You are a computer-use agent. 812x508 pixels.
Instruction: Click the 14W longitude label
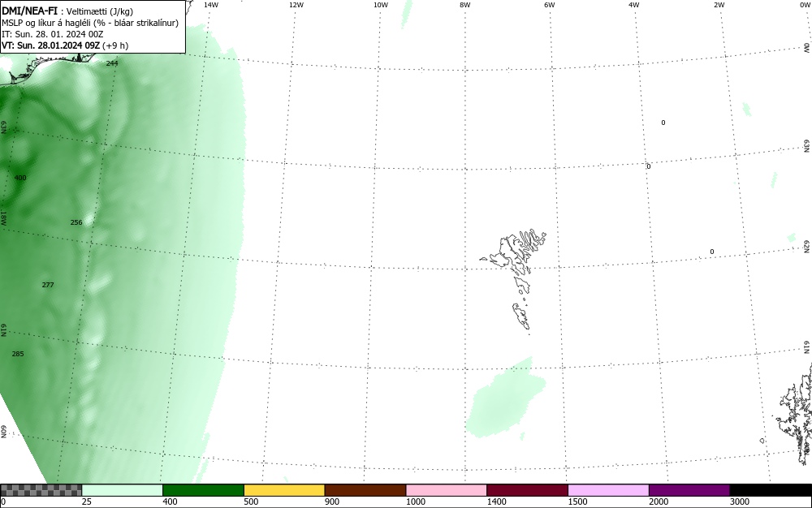pos(211,5)
